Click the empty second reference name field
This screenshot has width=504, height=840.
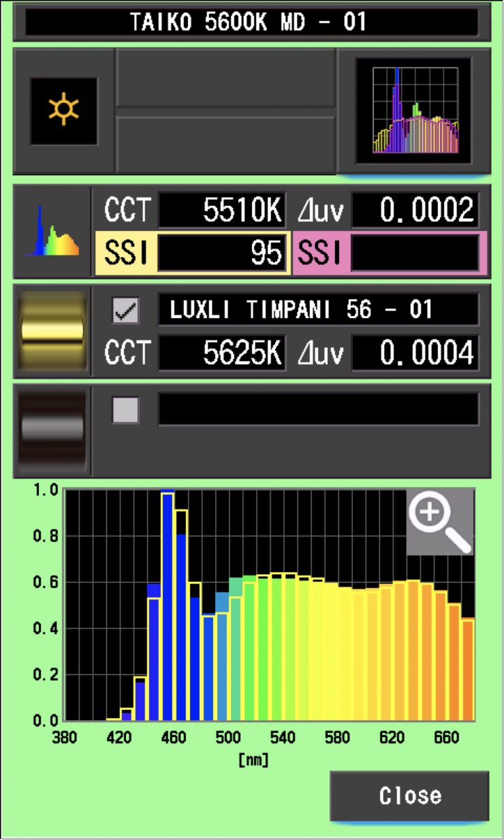[318, 409]
